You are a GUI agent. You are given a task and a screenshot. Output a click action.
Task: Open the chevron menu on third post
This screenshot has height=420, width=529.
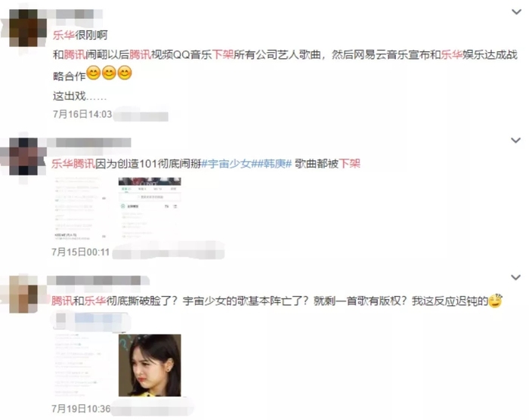point(515,277)
